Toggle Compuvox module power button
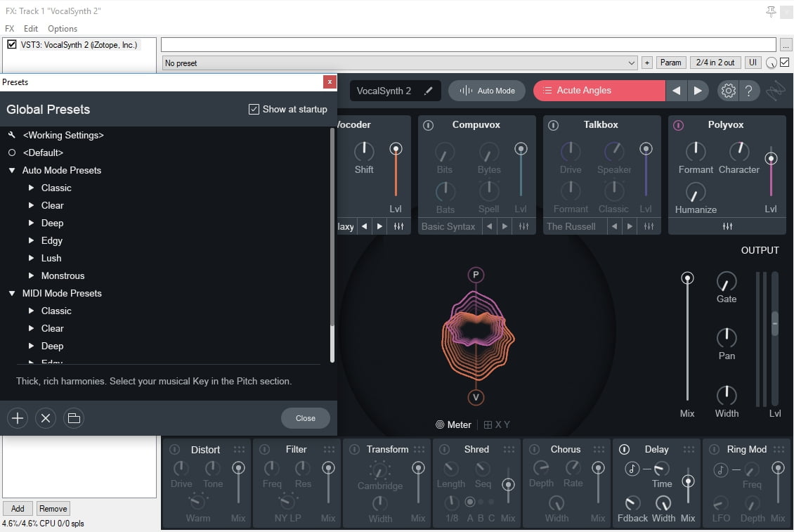This screenshot has height=532, width=794. (x=428, y=125)
